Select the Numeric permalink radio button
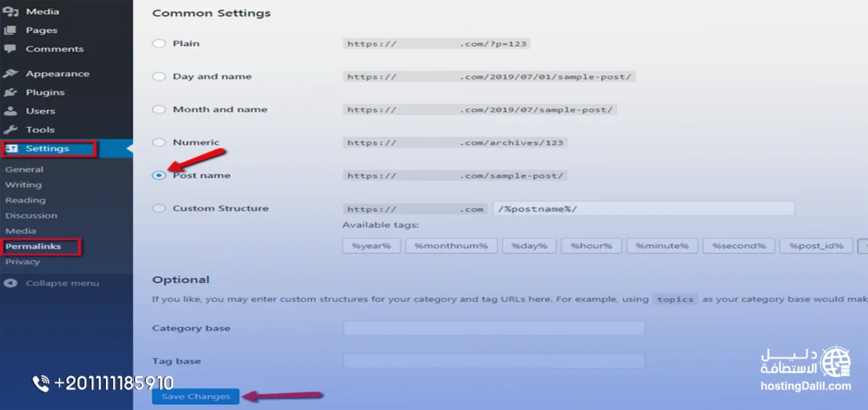 (159, 143)
